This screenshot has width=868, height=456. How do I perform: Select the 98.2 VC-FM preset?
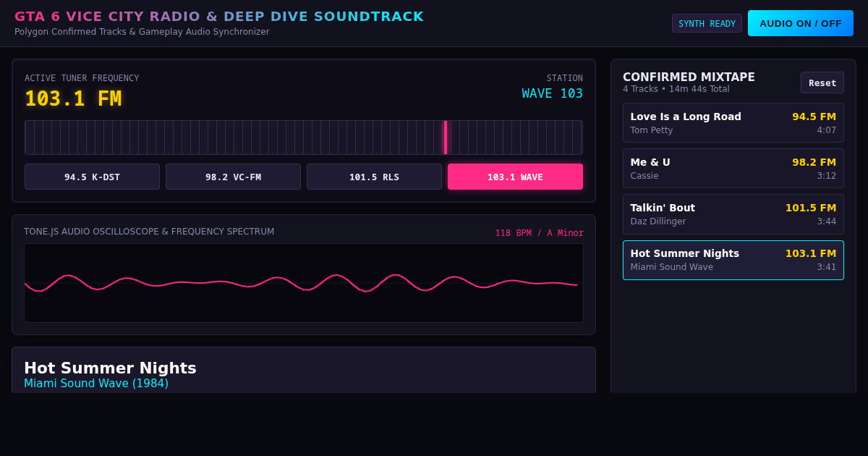click(x=233, y=177)
